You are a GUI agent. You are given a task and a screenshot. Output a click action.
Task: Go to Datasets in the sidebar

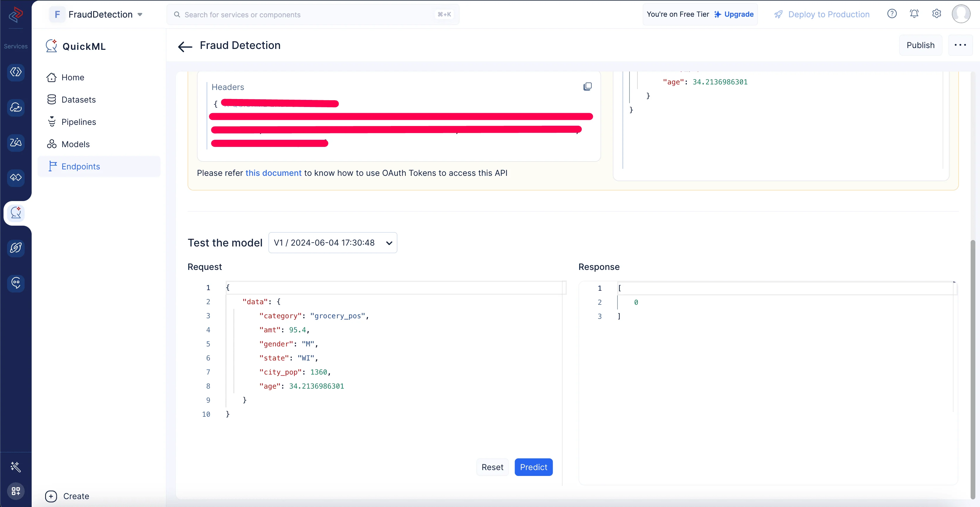pos(78,100)
